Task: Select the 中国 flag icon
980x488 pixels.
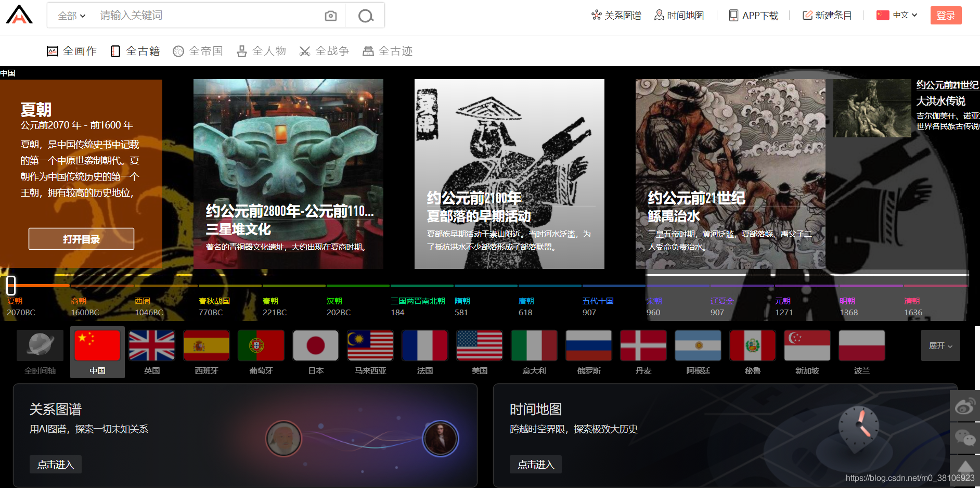Action: pos(97,345)
